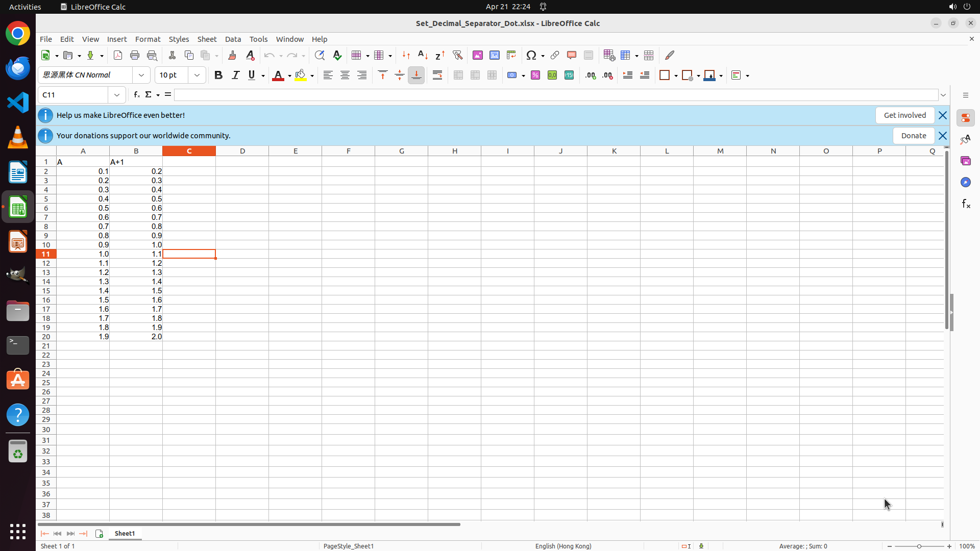980x551 pixels.
Task: Click the Donate button
Action: pos(913,136)
